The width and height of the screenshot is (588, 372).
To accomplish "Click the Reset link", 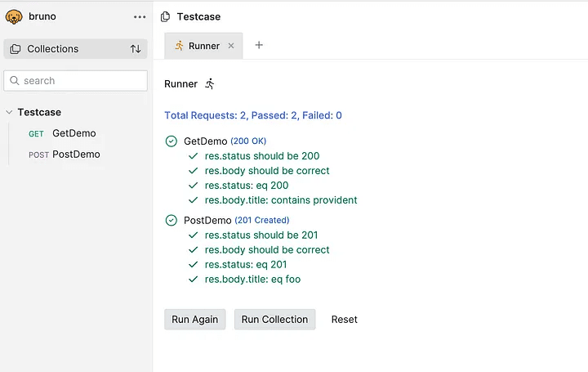I will pos(345,320).
